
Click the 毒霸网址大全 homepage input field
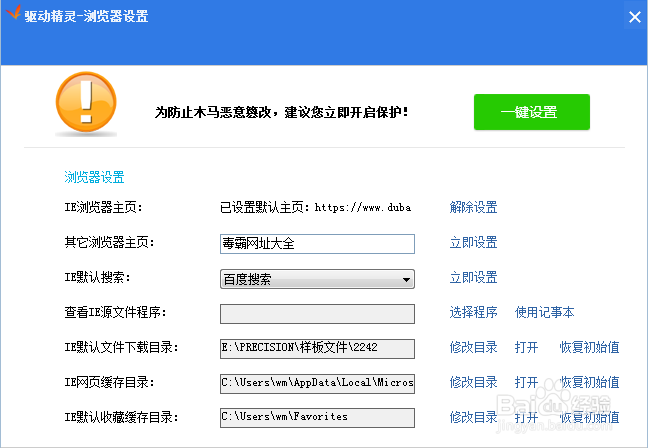[x=317, y=244]
